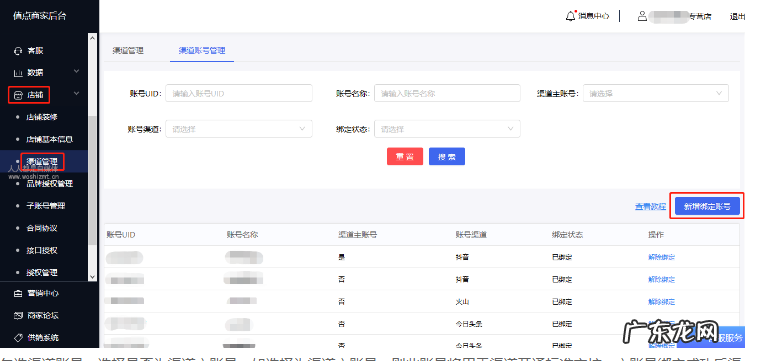The width and height of the screenshot is (757, 361).
Task: Open 合同协议 in sidebar
Action: tap(42, 228)
